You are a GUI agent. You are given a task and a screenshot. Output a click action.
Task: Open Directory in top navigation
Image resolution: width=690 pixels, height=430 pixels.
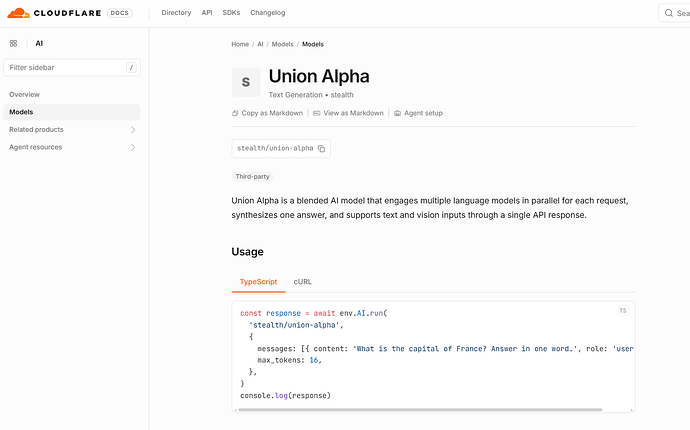point(176,13)
